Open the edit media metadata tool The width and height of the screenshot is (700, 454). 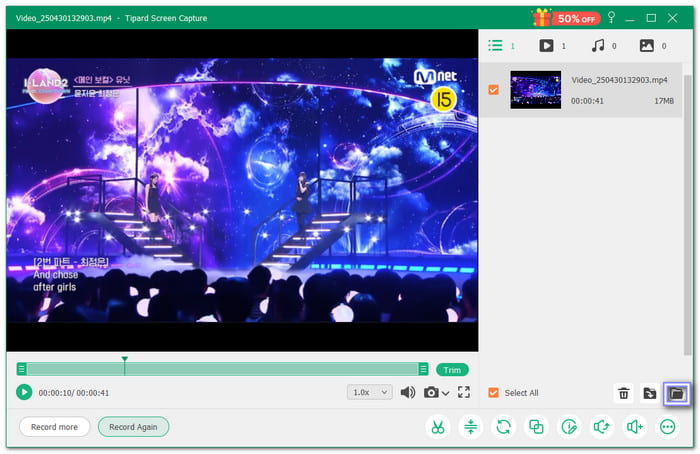click(569, 427)
